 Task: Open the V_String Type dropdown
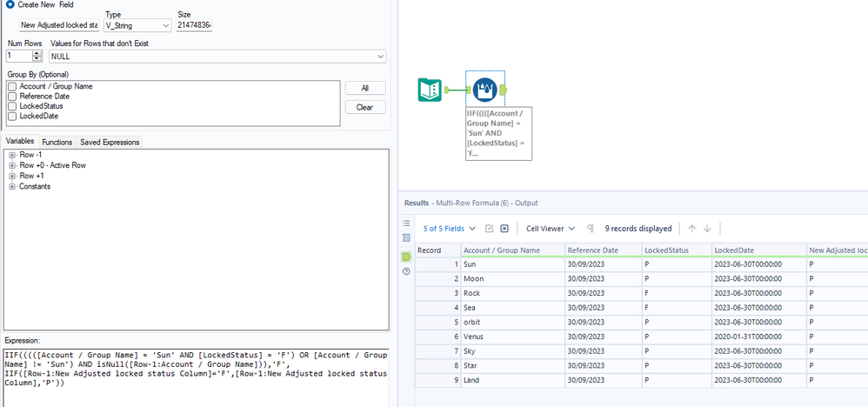(137, 25)
